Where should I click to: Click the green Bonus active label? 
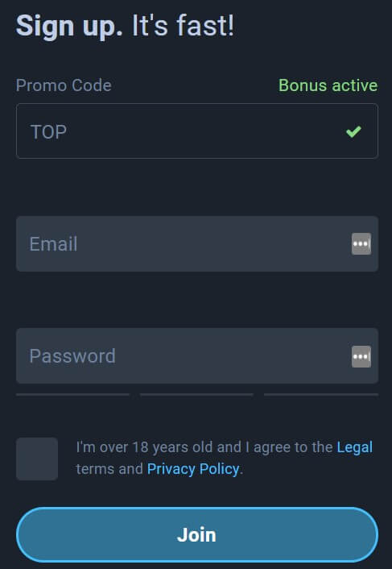[x=328, y=85]
